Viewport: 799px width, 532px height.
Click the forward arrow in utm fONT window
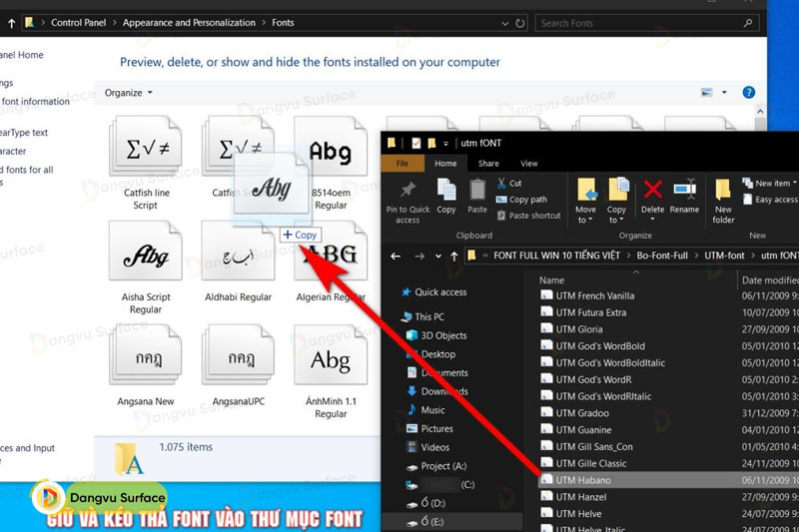(x=419, y=257)
